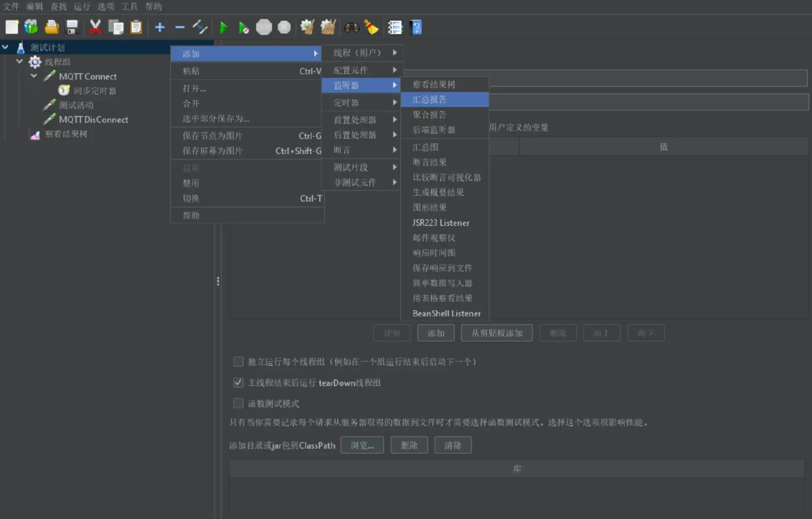Collapse the 线程组 node in the tree
The image size is (812, 519).
(x=20, y=62)
